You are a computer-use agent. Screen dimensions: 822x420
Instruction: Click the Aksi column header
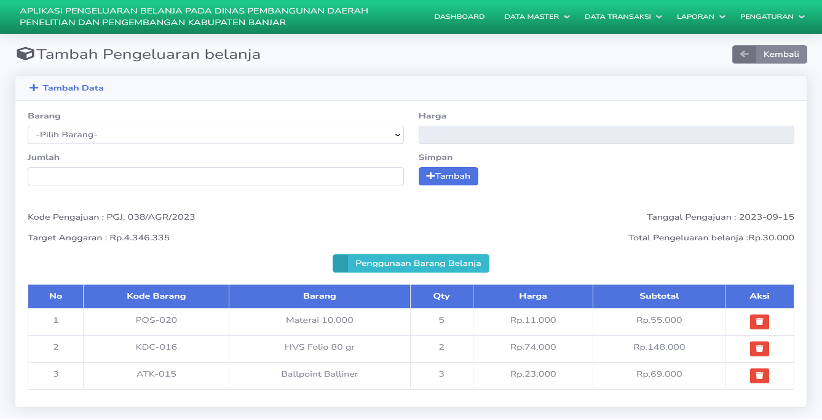(759, 296)
